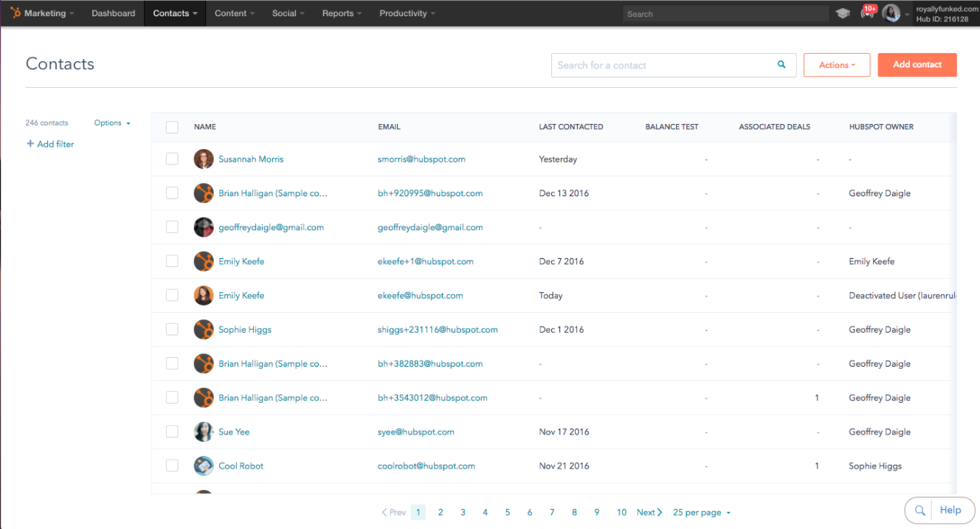Click the Add contact button
Screen dimensions: 980x529
[x=917, y=65]
